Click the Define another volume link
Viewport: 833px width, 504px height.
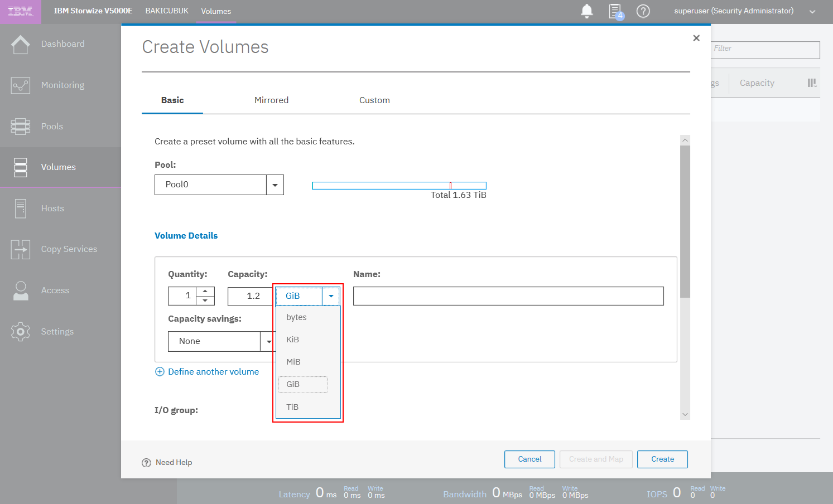pos(213,372)
